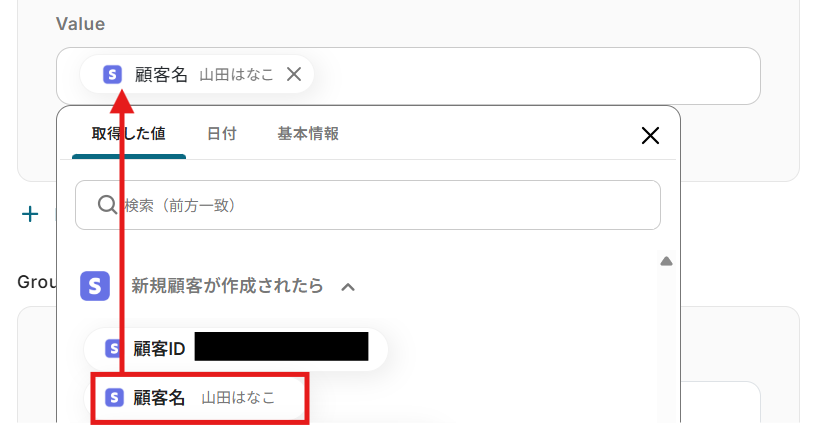Image resolution: width=827 pixels, height=425 pixels.
Task: Switch to the 取得した値 tab
Action: tap(129, 134)
